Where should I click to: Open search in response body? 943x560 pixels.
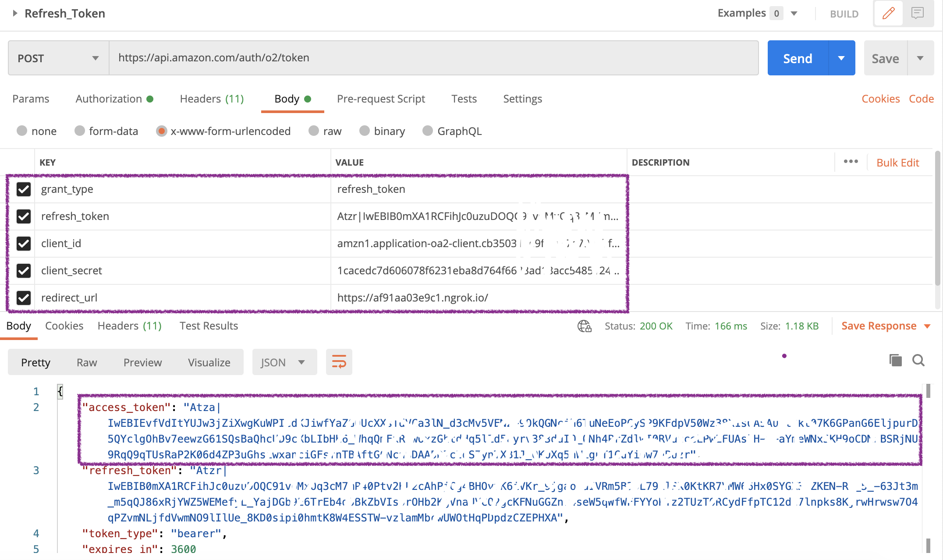[918, 360]
